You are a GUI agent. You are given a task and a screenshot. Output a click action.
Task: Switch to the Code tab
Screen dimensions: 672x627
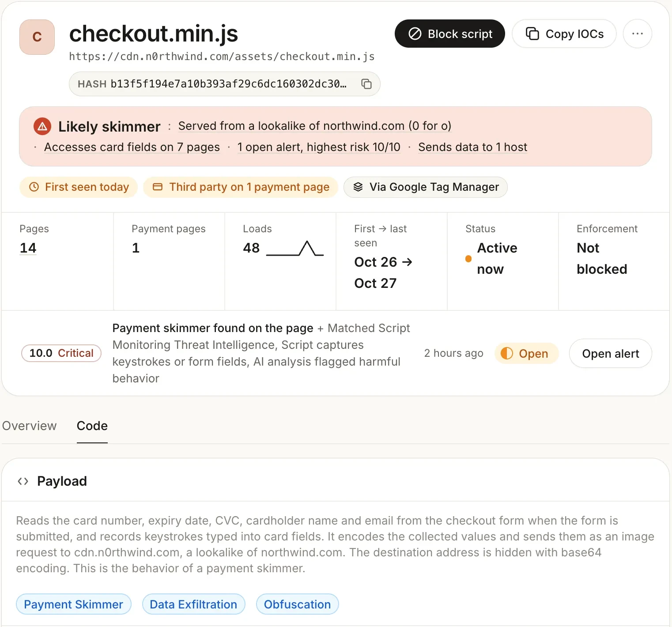coord(92,426)
